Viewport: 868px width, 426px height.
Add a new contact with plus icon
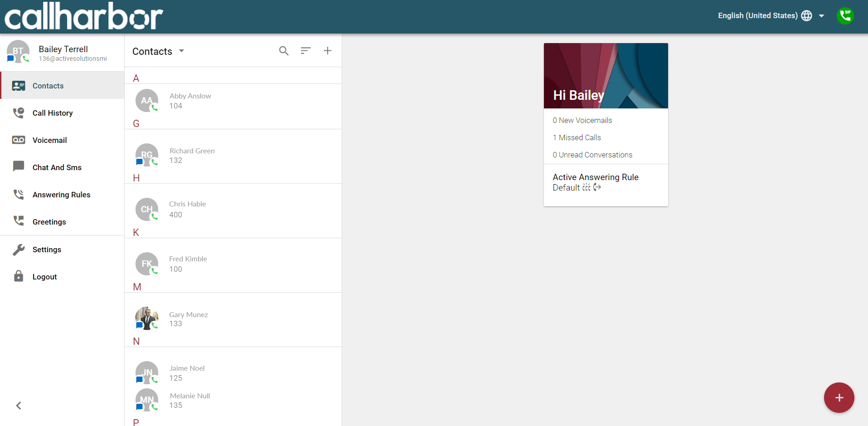tap(327, 50)
